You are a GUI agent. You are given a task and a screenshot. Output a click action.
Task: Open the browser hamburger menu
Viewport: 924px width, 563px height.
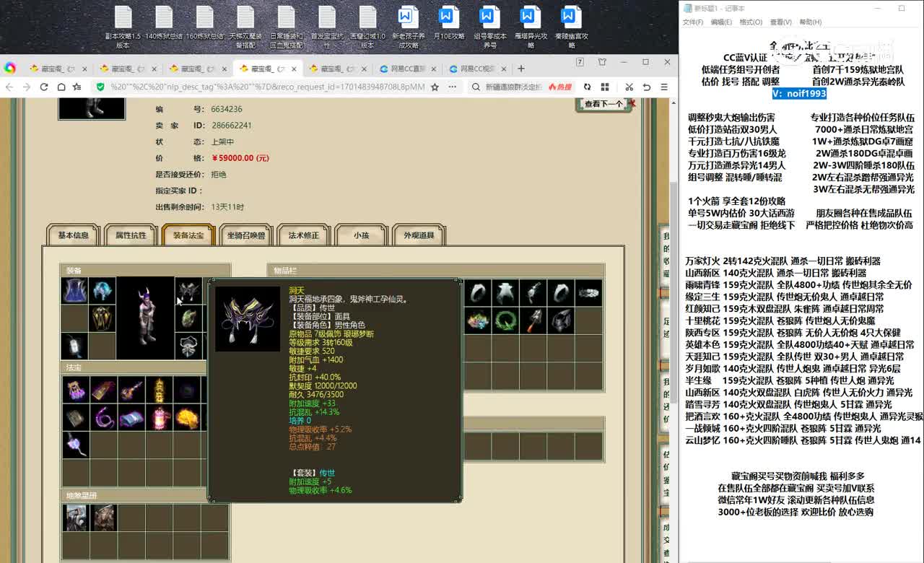pyautogui.click(x=663, y=87)
